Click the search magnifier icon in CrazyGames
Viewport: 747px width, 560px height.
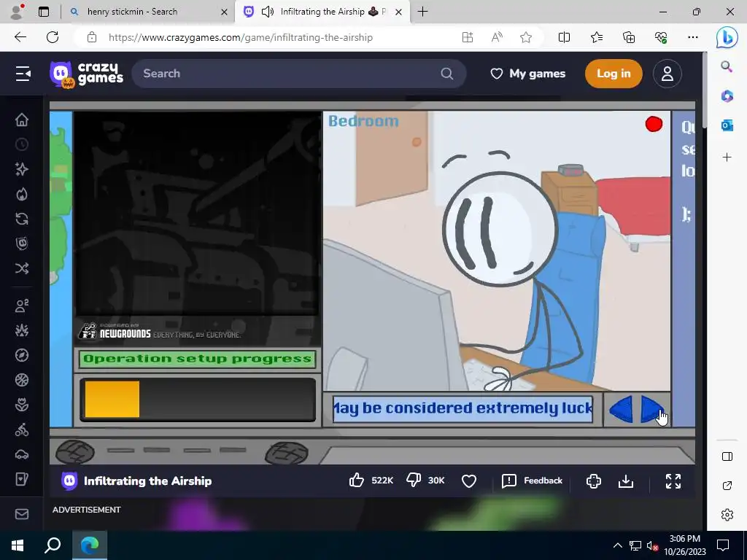tap(447, 74)
